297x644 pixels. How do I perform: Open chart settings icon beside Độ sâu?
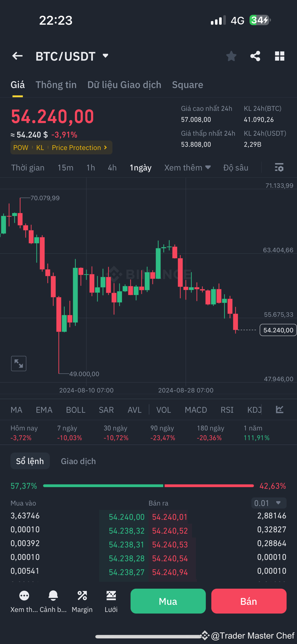(279, 168)
